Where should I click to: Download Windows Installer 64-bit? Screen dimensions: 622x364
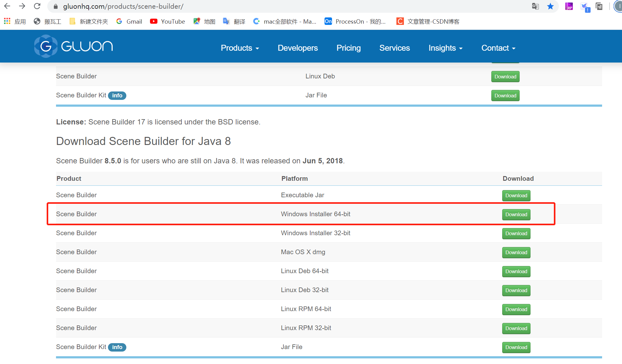coord(516,214)
